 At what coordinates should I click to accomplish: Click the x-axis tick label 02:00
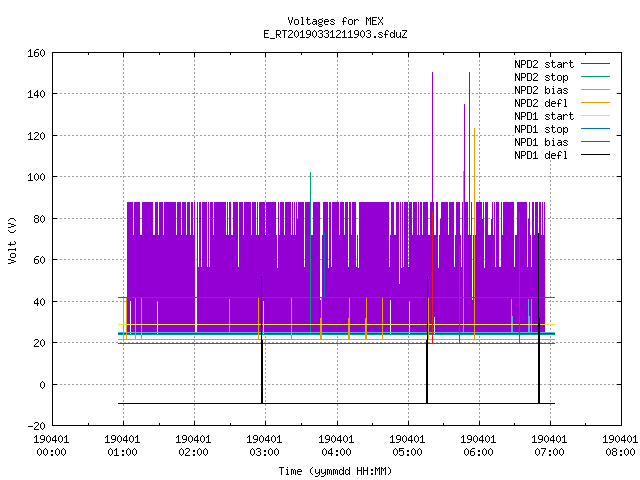(x=193, y=452)
